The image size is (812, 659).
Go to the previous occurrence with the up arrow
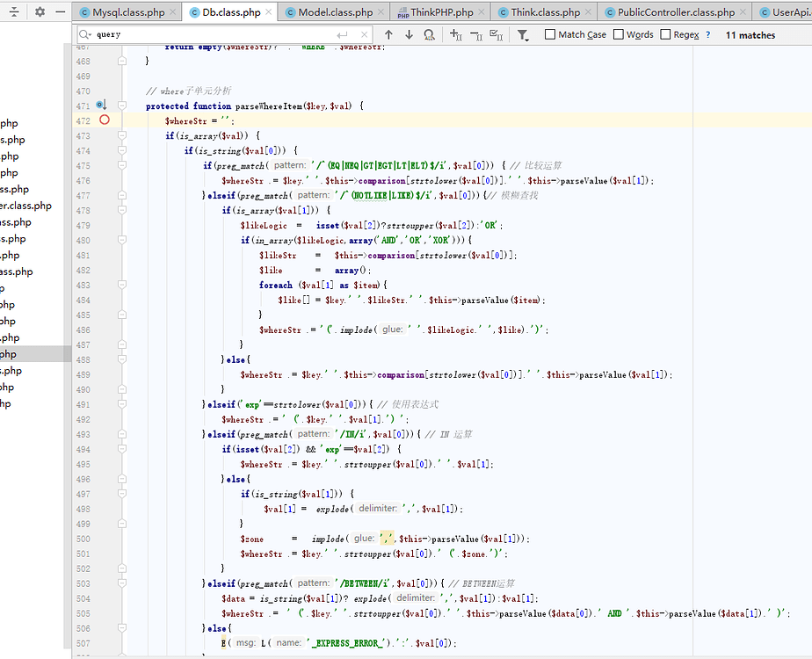[x=388, y=34]
